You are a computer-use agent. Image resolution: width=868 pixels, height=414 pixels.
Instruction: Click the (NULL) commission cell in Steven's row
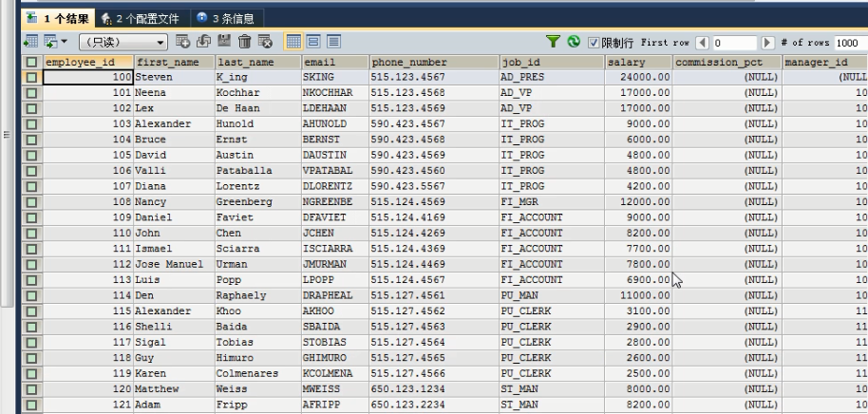pos(727,78)
